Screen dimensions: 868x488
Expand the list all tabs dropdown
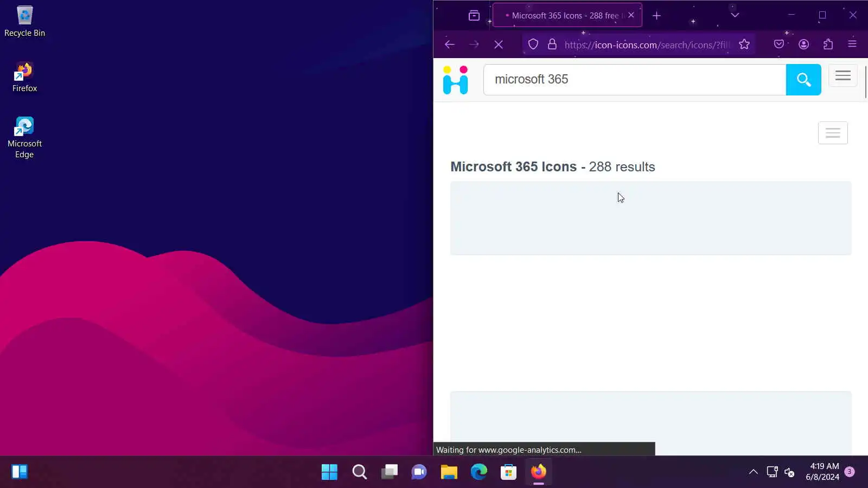[735, 15]
